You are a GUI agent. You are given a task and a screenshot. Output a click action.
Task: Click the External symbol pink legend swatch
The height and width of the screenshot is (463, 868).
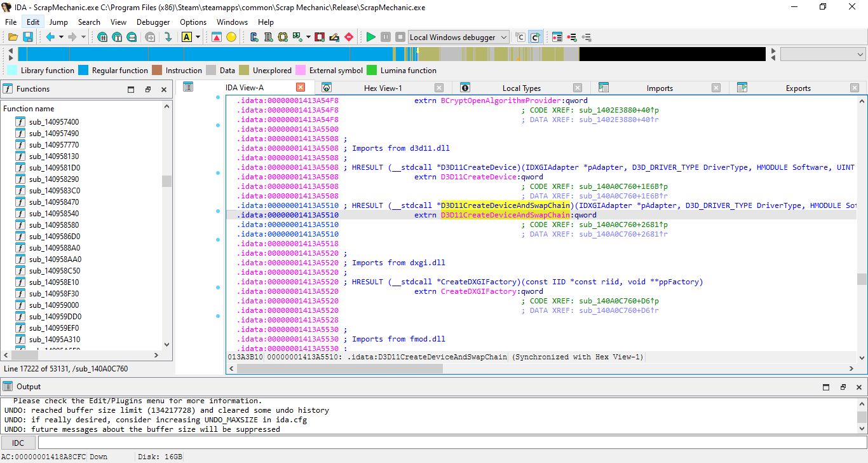[301, 71]
